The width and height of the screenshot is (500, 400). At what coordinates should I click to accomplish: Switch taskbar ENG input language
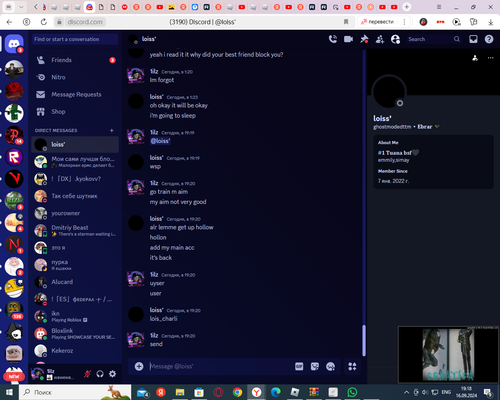pyautogui.click(x=446, y=392)
